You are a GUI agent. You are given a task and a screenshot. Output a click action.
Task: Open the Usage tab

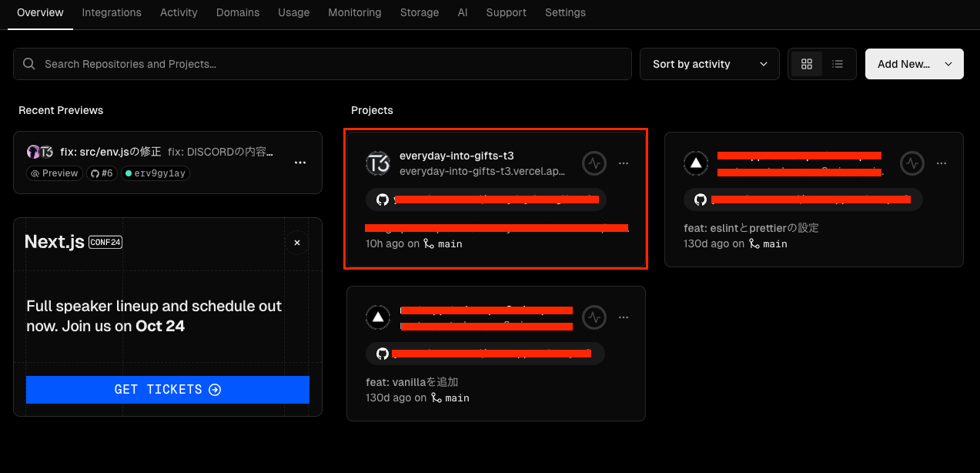[293, 12]
